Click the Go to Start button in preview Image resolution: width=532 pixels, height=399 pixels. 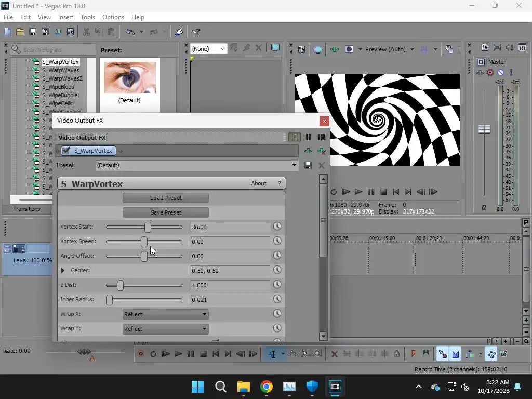pyautogui.click(x=395, y=192)
